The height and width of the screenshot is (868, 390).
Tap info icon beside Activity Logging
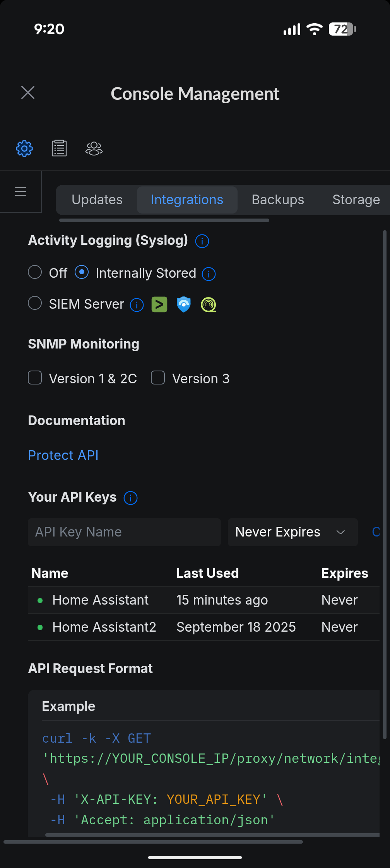202,241
